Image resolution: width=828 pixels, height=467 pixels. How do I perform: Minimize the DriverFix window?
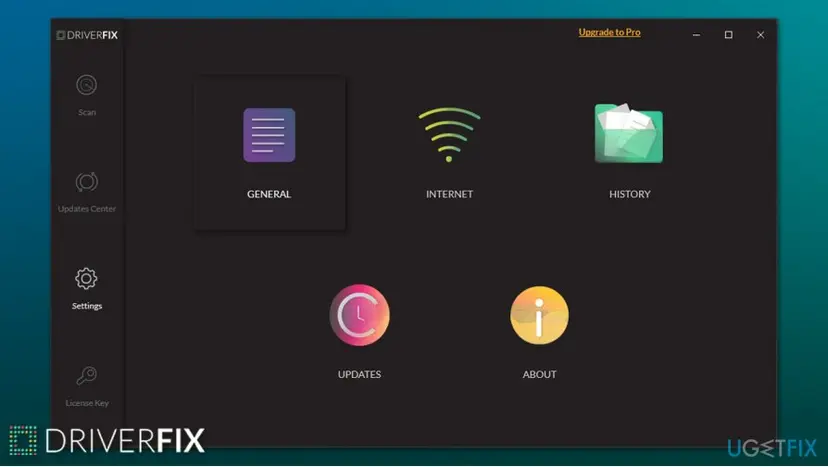697,35
